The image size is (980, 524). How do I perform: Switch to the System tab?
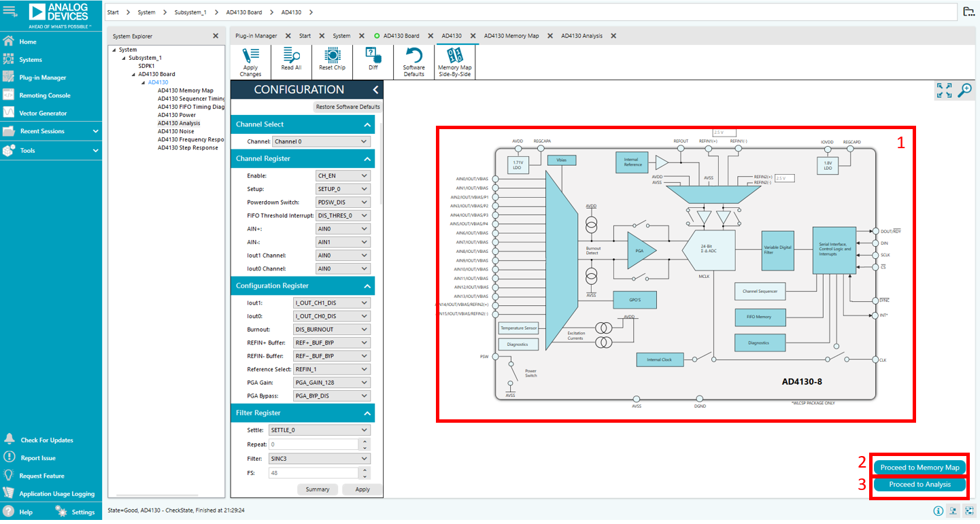(341, 36)
